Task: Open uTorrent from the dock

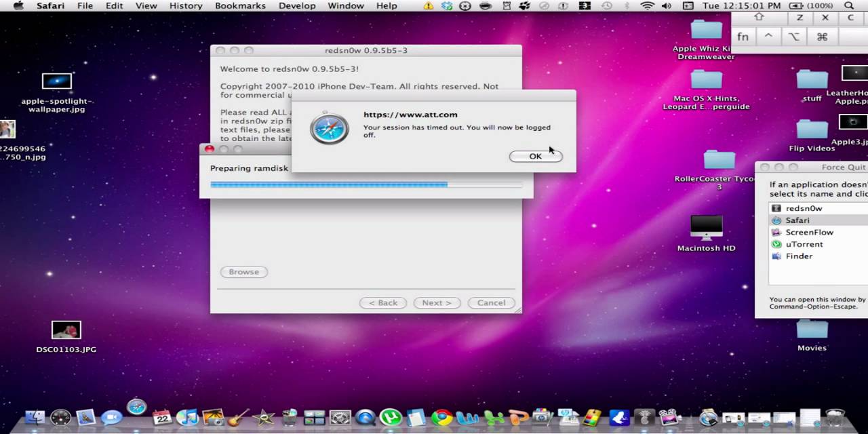Action: (391, 418)
